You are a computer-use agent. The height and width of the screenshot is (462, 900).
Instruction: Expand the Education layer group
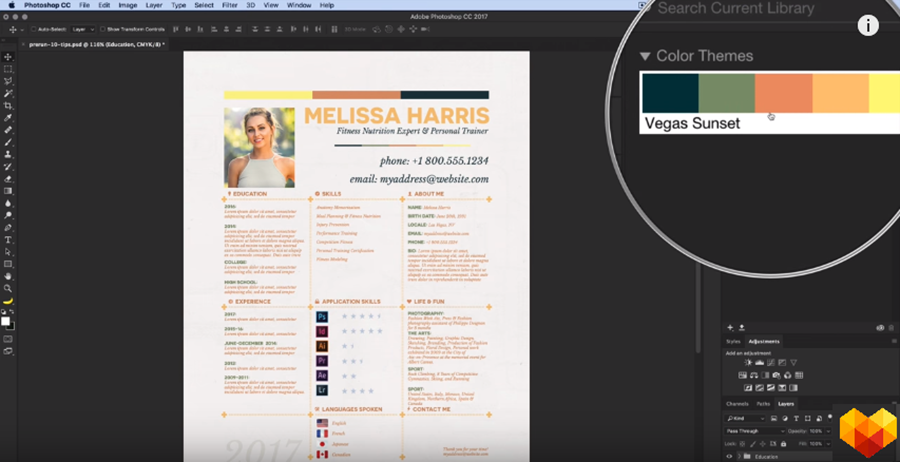coord(741,456)
